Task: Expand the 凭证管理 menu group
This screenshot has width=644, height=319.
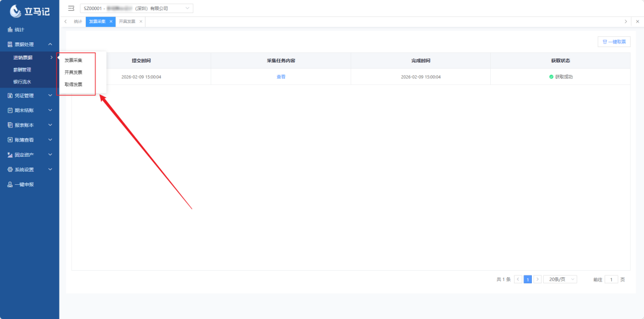Action: (29, 95)
